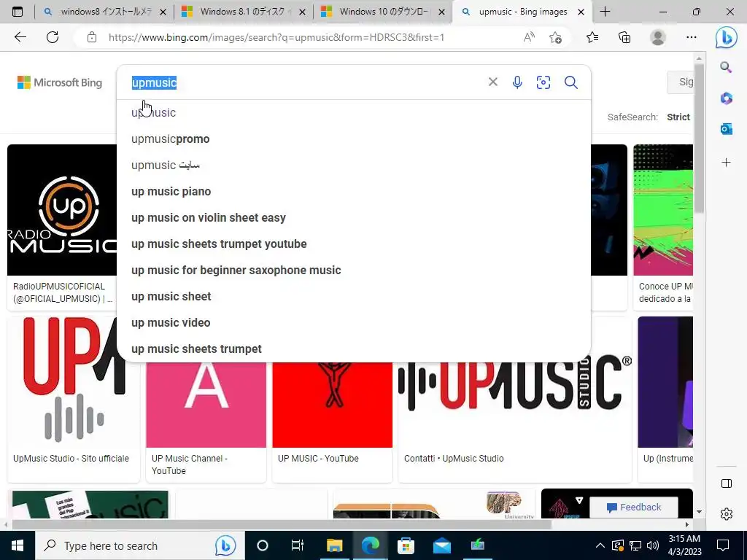Add this page to favorites
Image resolution: width=747 pixels, height=560 pixels.
(555, 37)
